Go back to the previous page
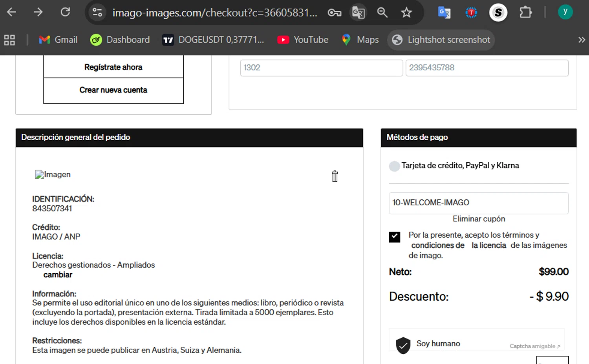The width and height of the screenshot is (589, 364). click(x=11, y=13)
